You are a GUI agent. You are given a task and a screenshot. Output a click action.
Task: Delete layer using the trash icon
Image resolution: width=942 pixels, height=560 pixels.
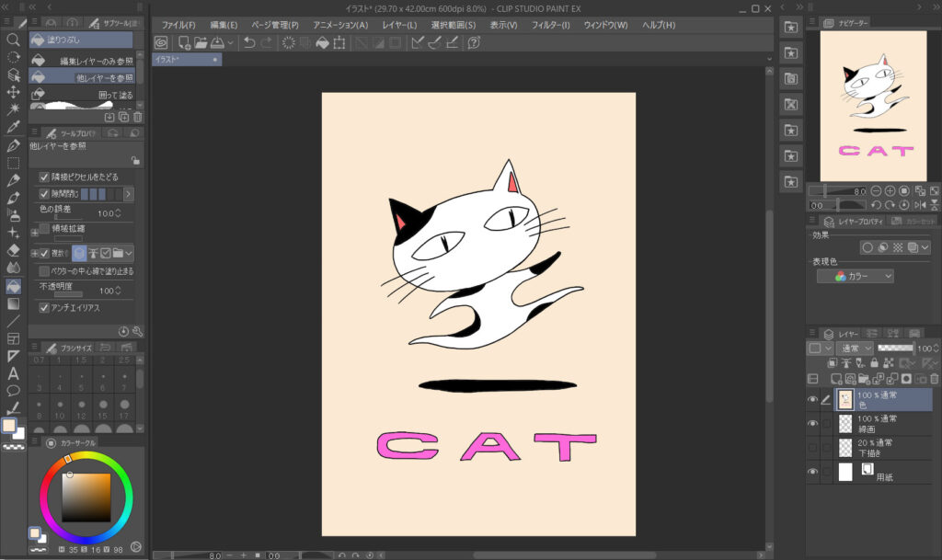point(934,379)
